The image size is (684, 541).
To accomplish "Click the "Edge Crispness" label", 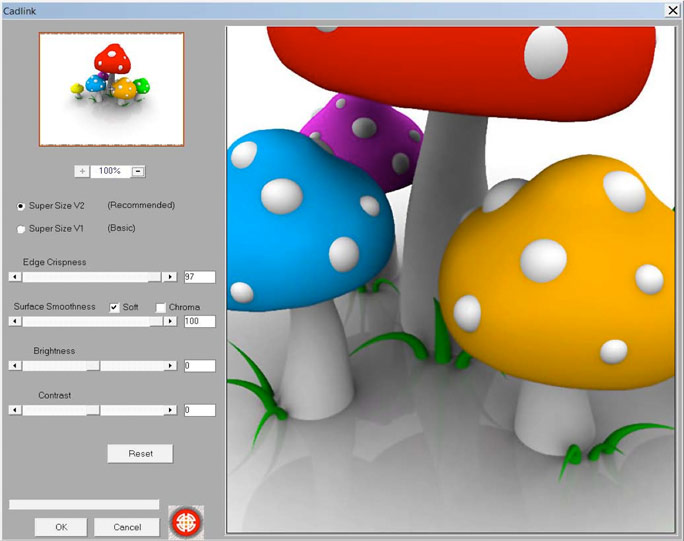I will pyautogui.click(x=55, y=262).
